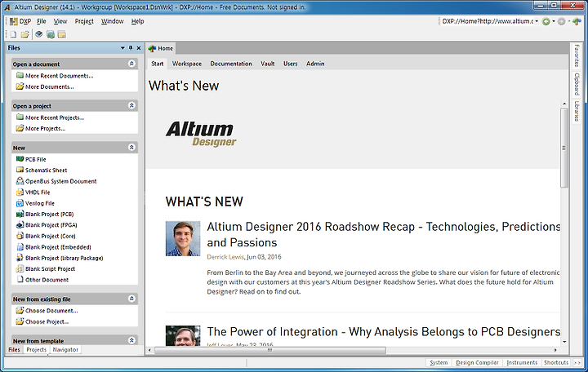The width and height of the screenshot is (588, 372).
Task: Select the Home document tab
Action: point(161,48)
